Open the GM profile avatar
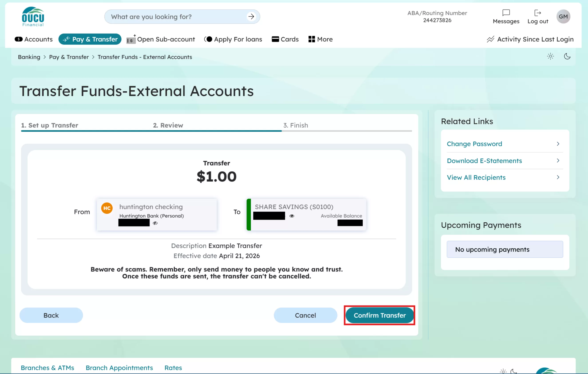Viewport: 588px width, 374px height. click(563, 17)
